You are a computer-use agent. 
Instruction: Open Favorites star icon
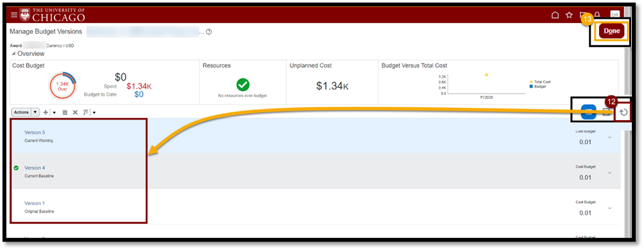tap(569, 15)
